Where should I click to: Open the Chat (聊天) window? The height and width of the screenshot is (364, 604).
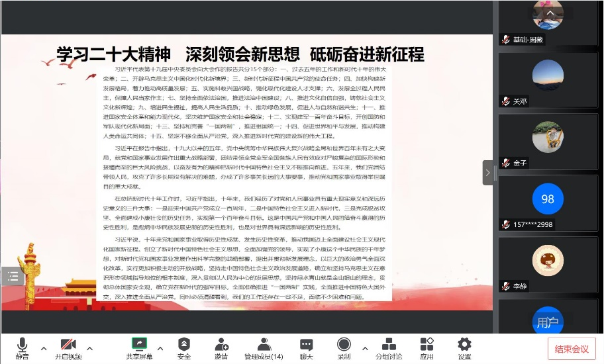point(306,347)
